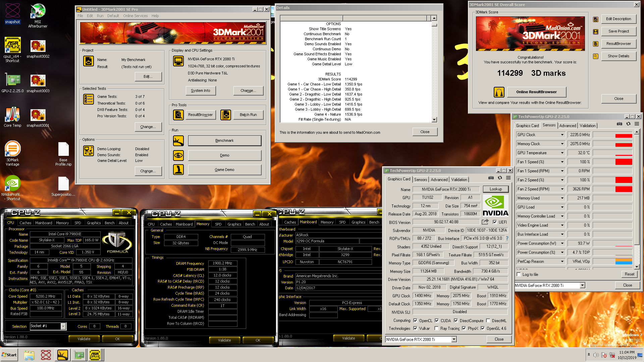The image size is (644, 362).
Task: Click the PerfCap Reason colored graph bar
Action: point(612,261)
